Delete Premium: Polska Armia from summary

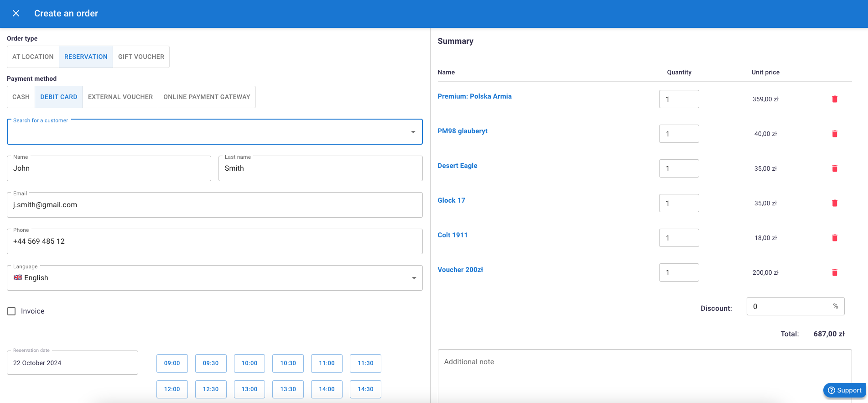tap(834, 99)
